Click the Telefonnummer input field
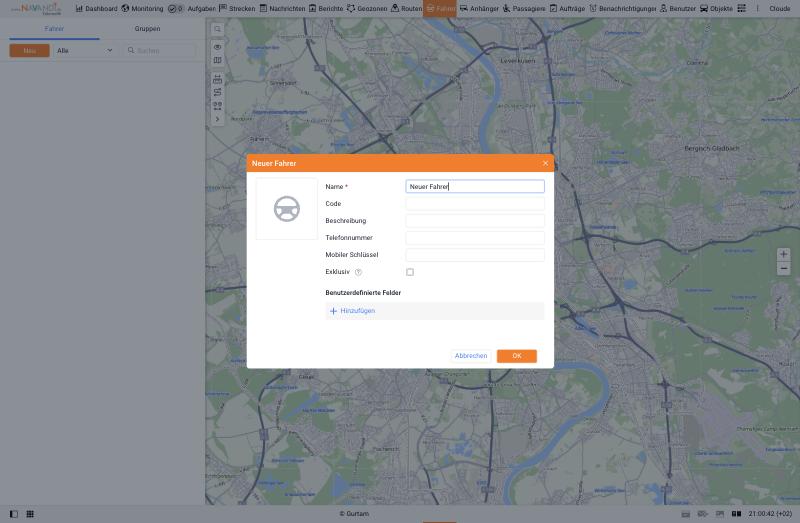The height and width of the screenshot is (523, 800). (475, 238)
